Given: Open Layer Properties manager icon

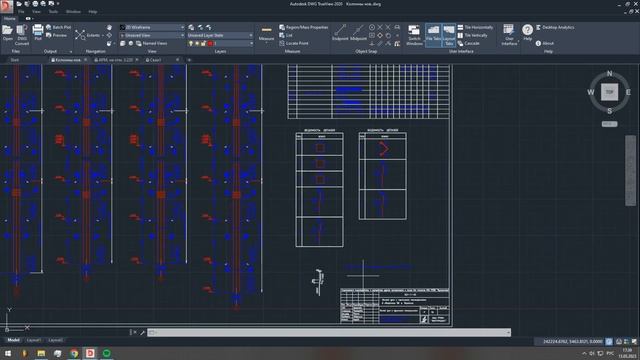Looking at the screenshot, I should [191, 27].
